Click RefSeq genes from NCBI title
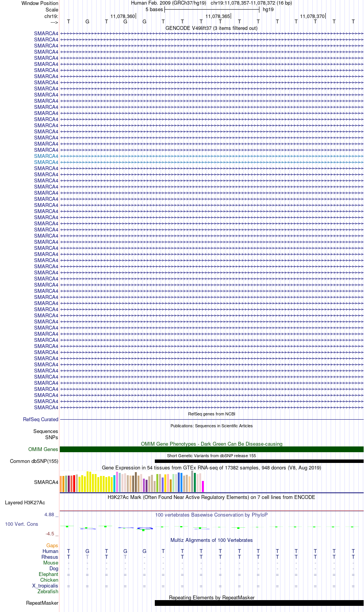The width and height of the screenshot is (364, 612). (x=212, y=414)
